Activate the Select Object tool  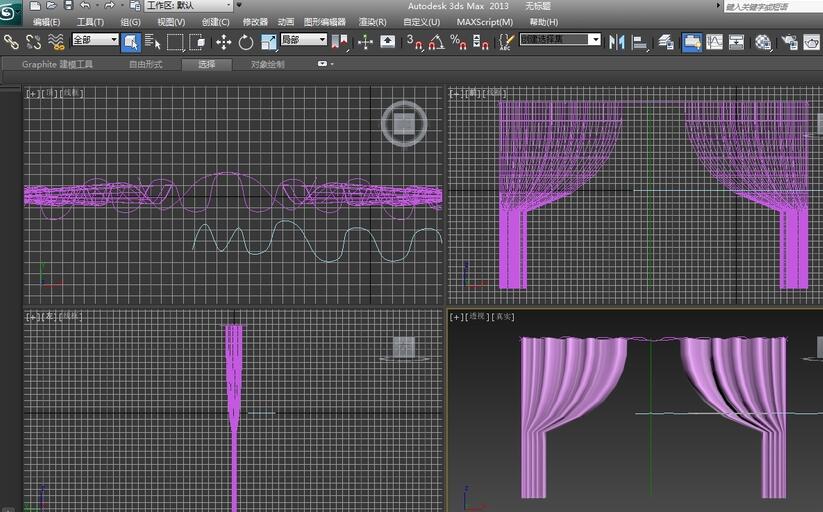pyautogui.click(x=131, y=41)
